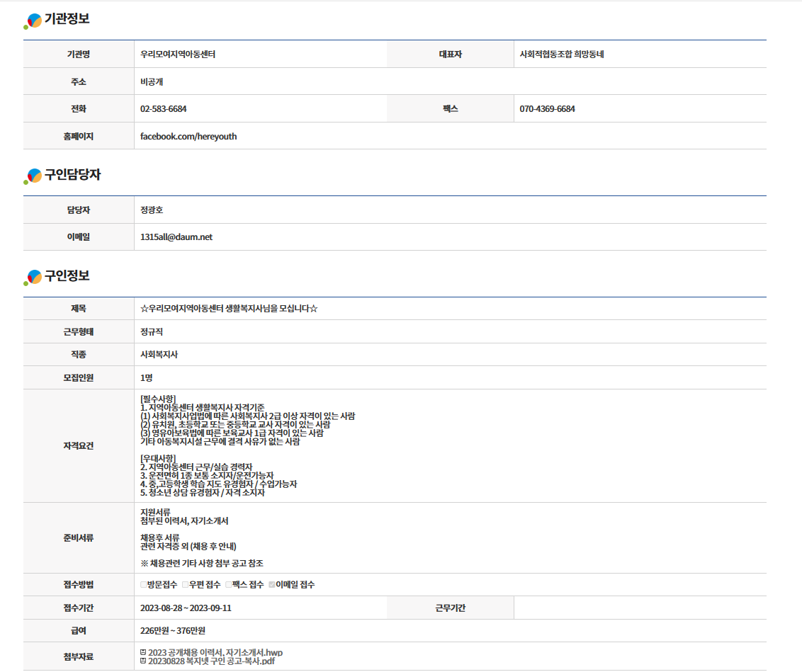Viewport: 802px width, 672px height.
Task: Click the 1315all@daum.net email address
Action: pos(176,237)
